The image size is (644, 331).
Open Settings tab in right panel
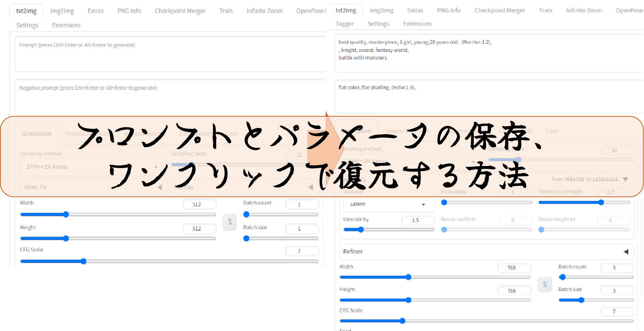coord(378,24)
